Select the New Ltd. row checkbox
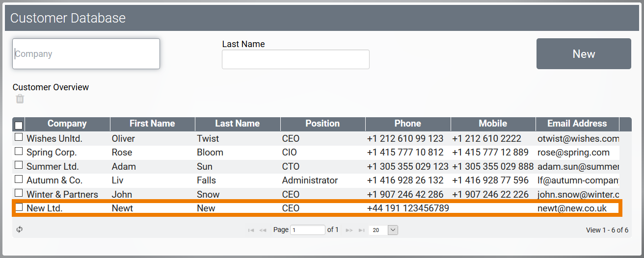Viewport: 644px width, 258px height. tap(19, 207)
